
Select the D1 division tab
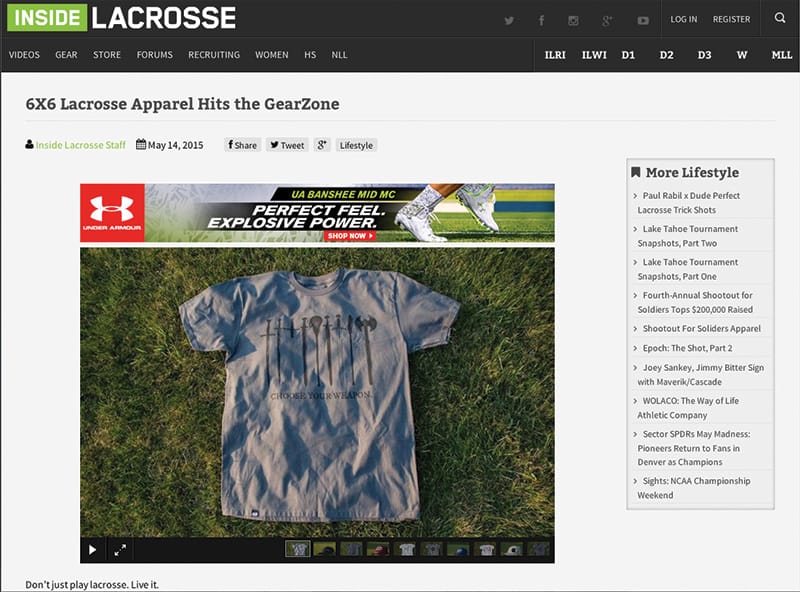(x=628, y=55)
